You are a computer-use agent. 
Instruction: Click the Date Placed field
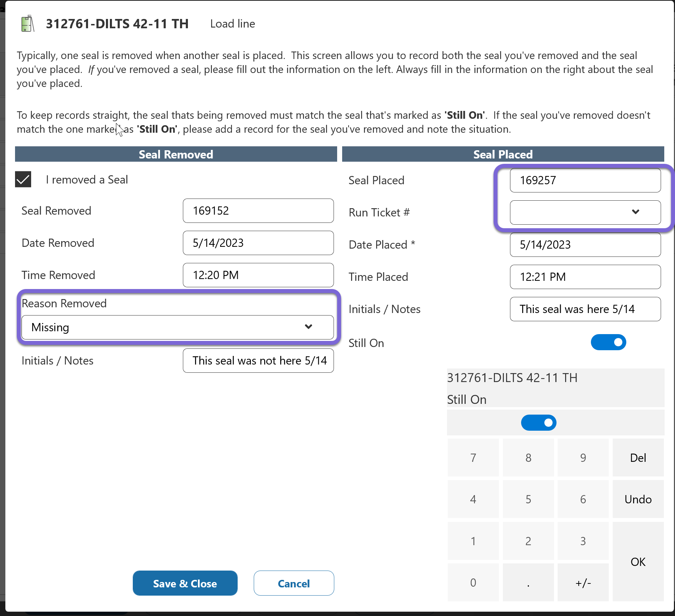(585, 245)
